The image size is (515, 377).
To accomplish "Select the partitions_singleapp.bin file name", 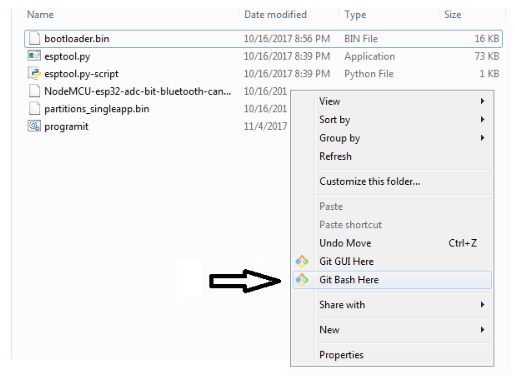I will click(97, 109).
